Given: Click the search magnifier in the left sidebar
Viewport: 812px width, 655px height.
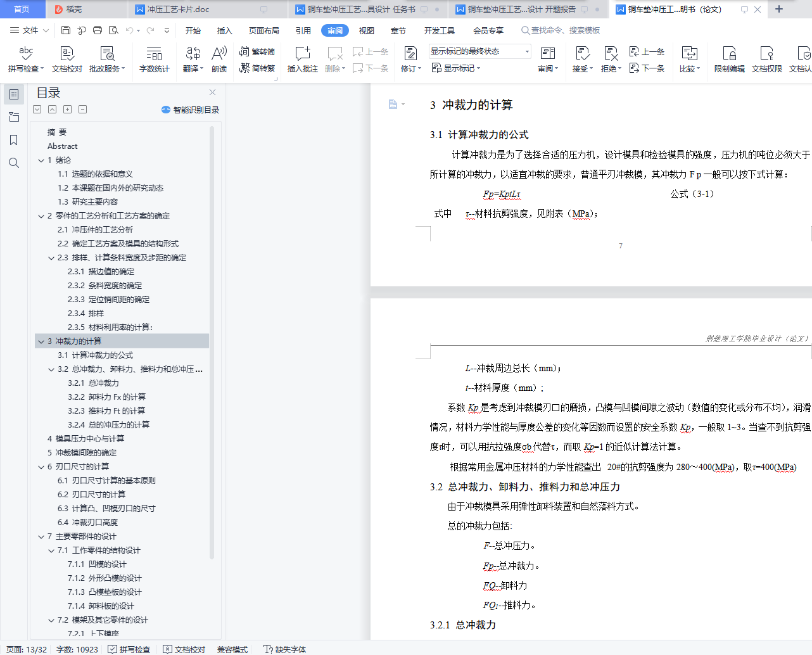Looking at the screenshot, I should tap(14, 163).
